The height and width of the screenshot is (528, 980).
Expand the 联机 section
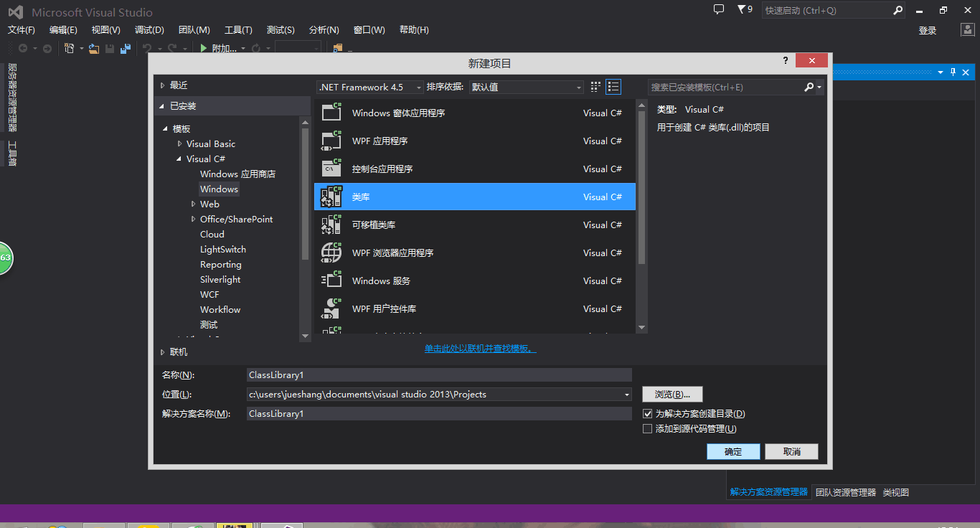point(162,352)
